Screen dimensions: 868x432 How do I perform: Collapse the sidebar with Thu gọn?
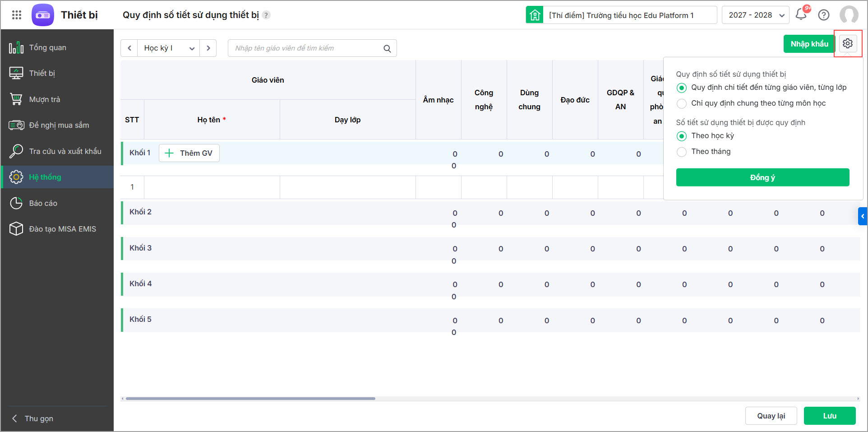click(x=38, y=418)
